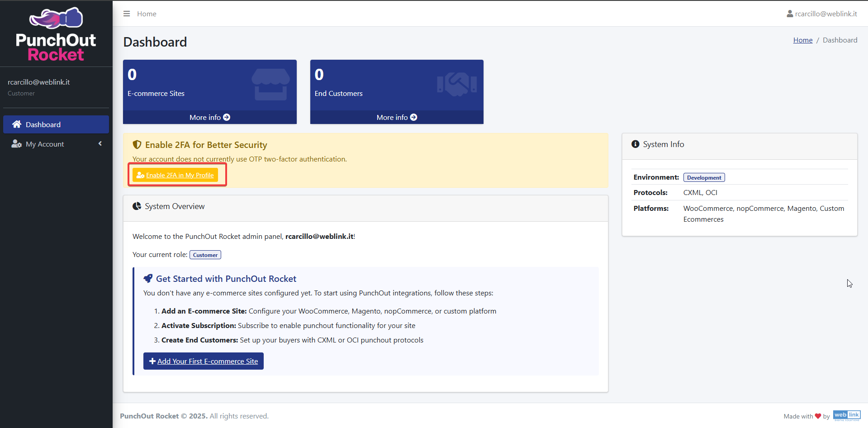
Task: Click Add Your First E-commerce Site button
Action: 204,361
